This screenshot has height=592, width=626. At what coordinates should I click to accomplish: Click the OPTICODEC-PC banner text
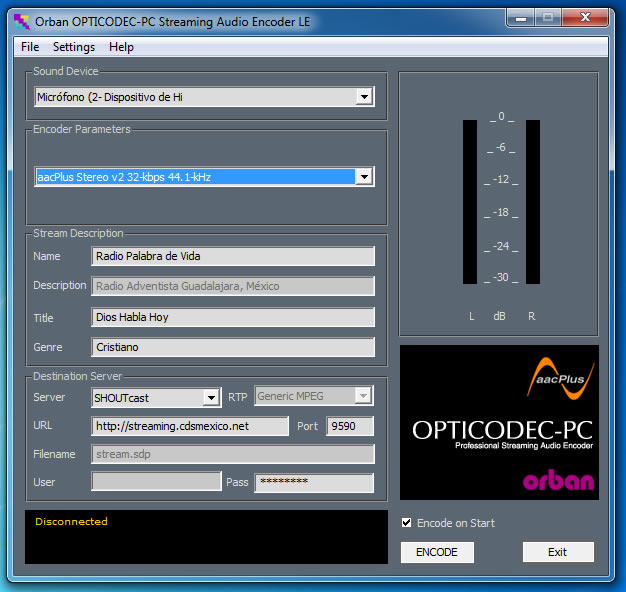pos(502,430)
